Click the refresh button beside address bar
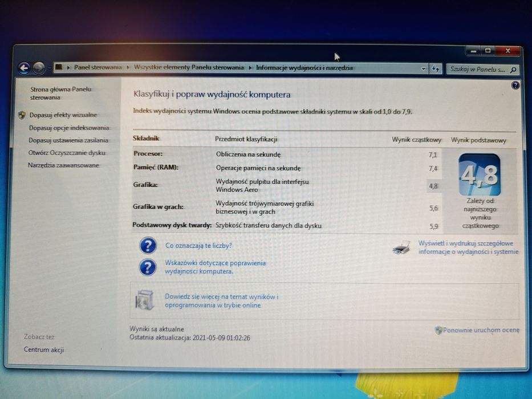The height and width of the screenshot is (399, 532). [435, 69]
